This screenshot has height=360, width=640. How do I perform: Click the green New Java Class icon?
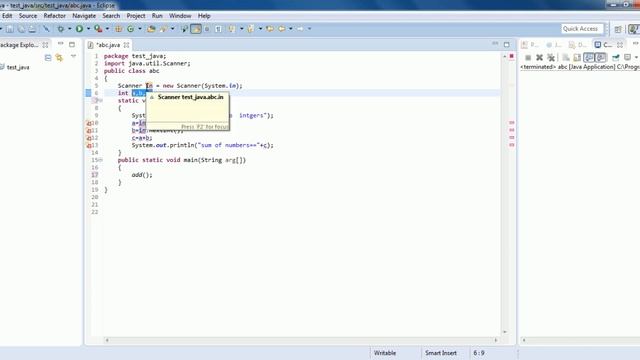click(131, 29)
